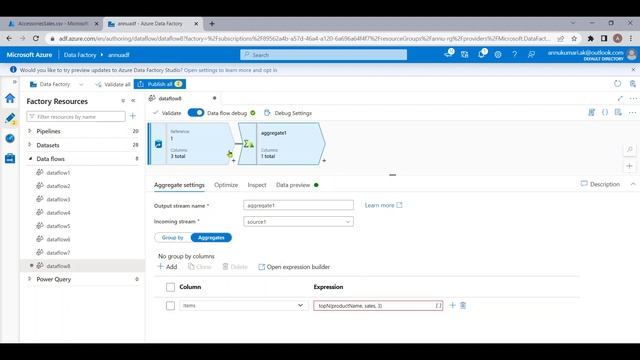The image size is (640, 360).
Task: Open the Aggregate settings tab
Action: click(179, 185)
